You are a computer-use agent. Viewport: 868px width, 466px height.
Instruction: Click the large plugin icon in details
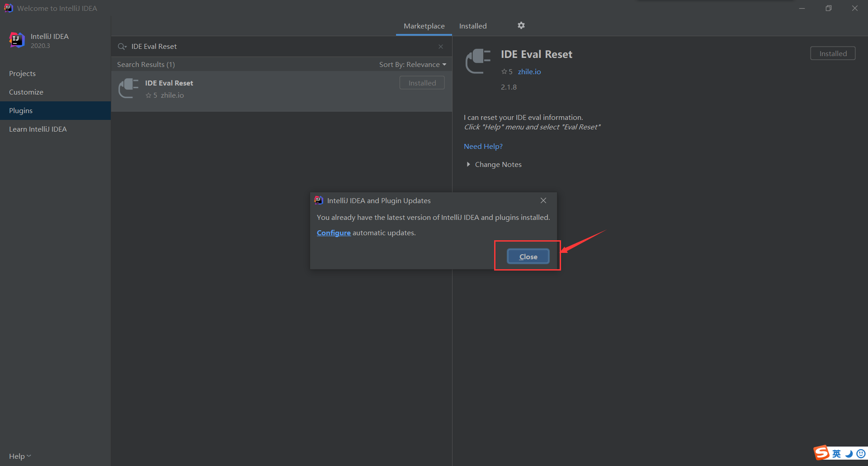click(478, 61)
